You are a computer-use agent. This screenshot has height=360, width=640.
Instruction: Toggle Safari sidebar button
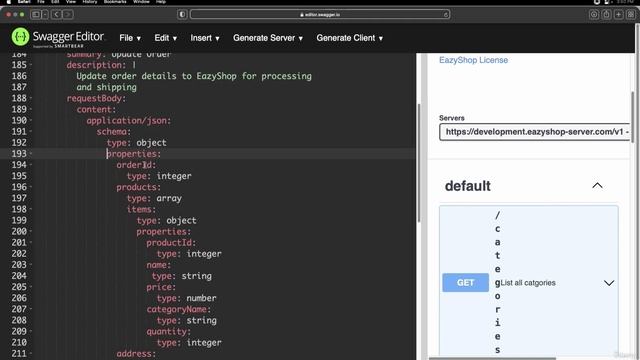36,15
